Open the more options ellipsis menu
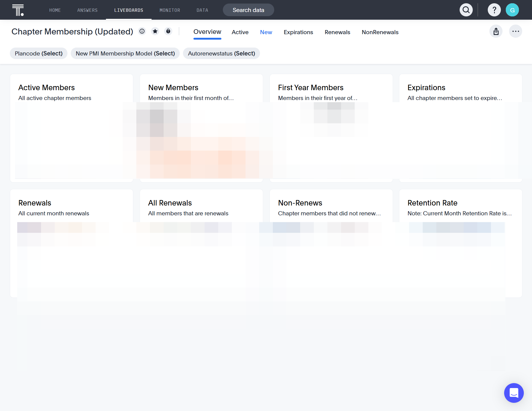This screenshot has width=532, height=411. coord(516,31)
